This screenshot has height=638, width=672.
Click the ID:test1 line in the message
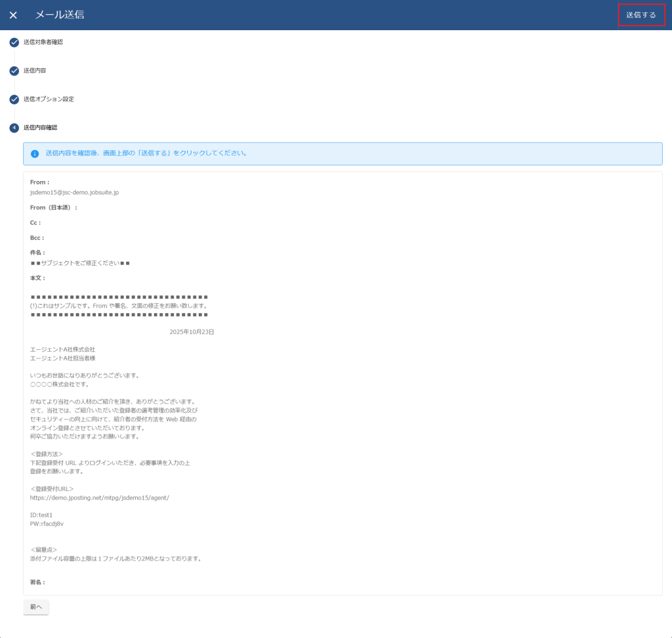pyautogui.click(x=41, y=515)
